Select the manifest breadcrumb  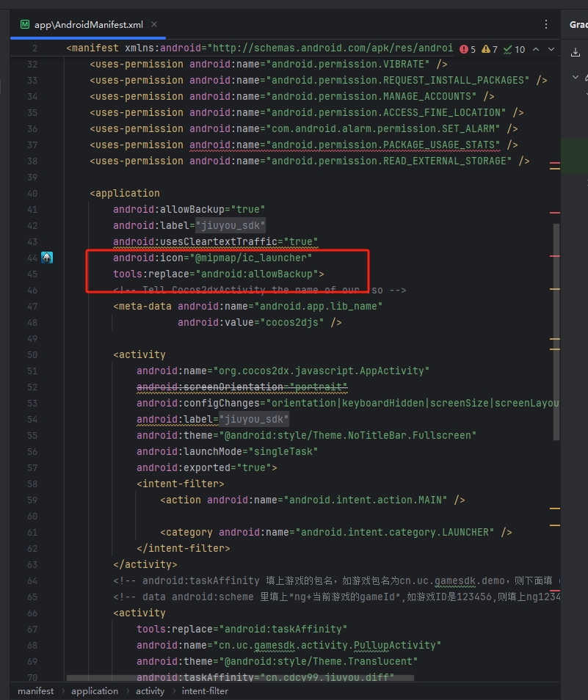[x=35, y=690]
